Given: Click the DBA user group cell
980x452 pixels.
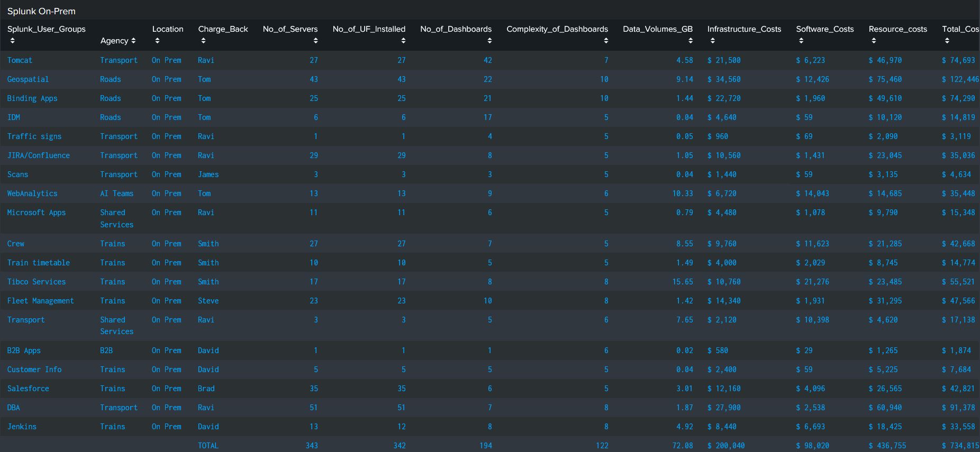Looking at the screenshot, I should 14,408.
